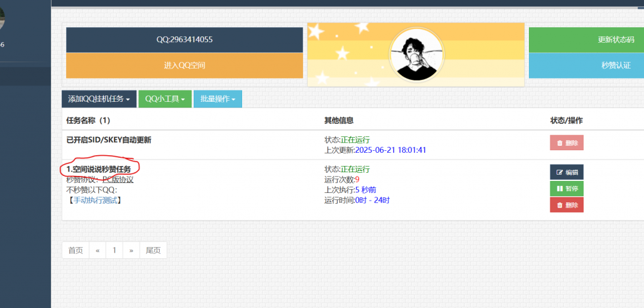
Task: Click the faded 删除 button in the SID/SKEY row
Action: pos(567,143)
